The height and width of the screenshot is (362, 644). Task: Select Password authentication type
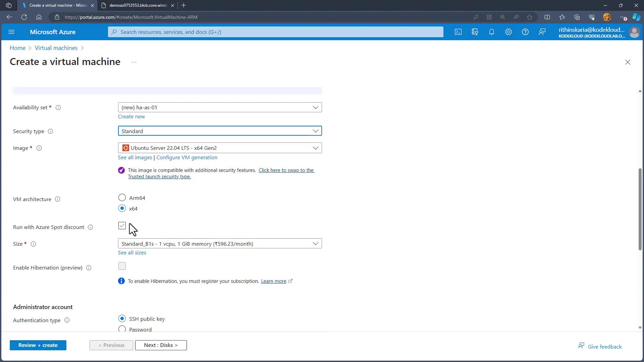(x=122, y=329)
